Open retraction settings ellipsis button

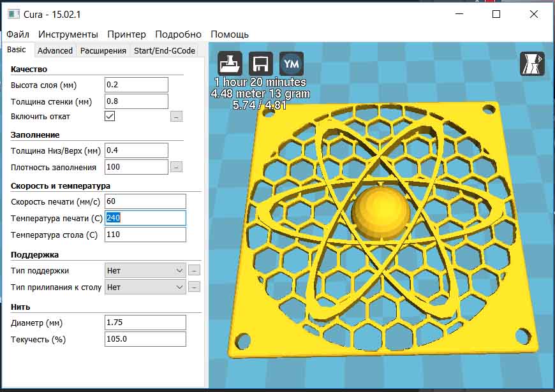[x=176, y=117]
